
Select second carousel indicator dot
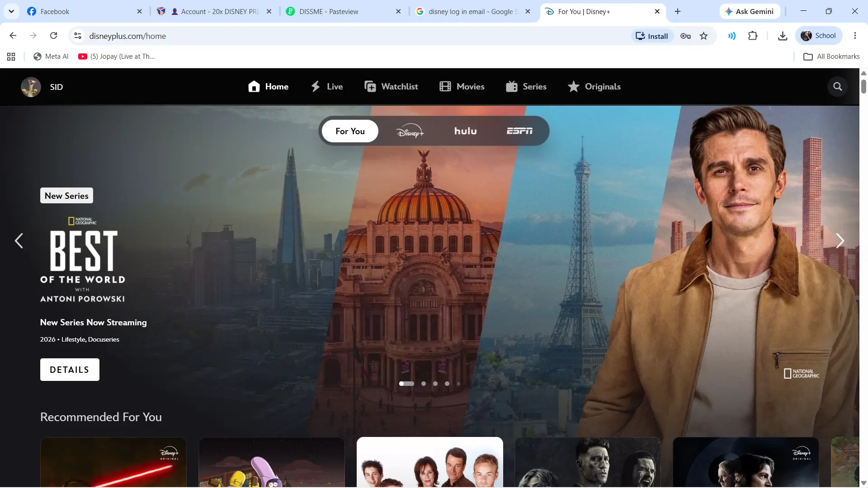coord(424,384)
